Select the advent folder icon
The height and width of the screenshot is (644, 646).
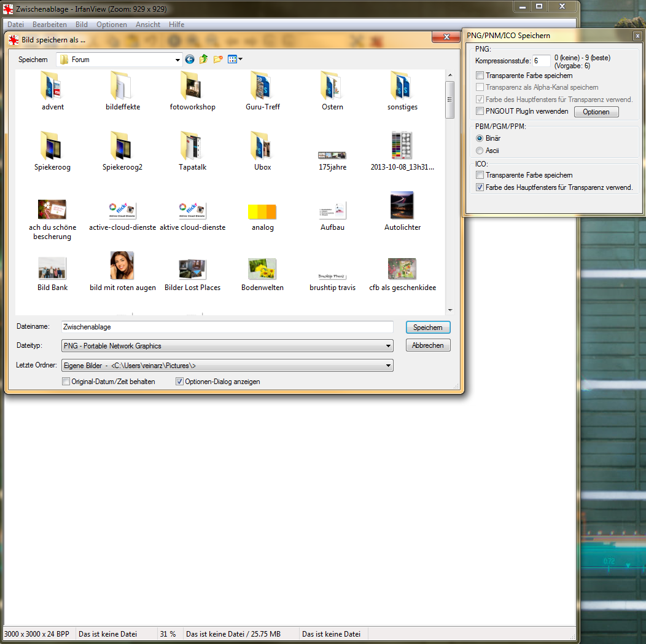52,86
